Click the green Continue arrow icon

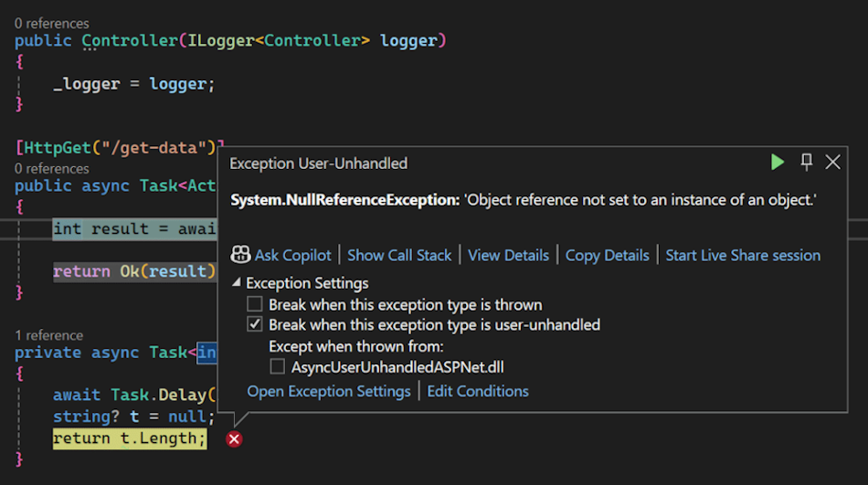(x=778, y=163)
